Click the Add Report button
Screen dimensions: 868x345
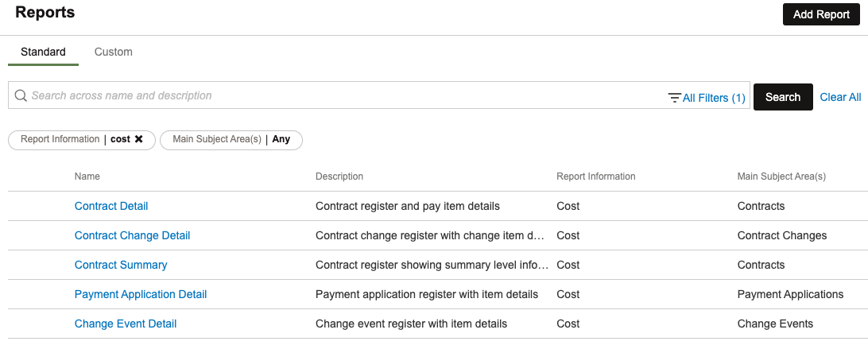coord(821,14)
